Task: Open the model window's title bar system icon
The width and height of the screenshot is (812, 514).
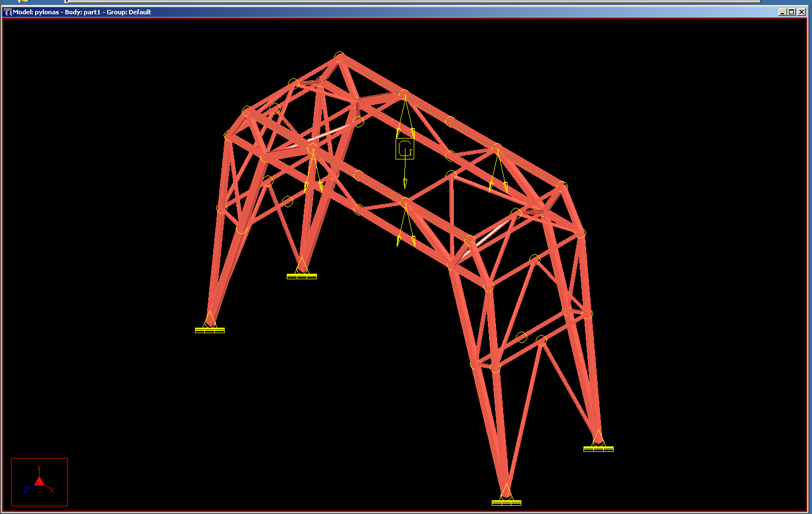Action: 8,12
